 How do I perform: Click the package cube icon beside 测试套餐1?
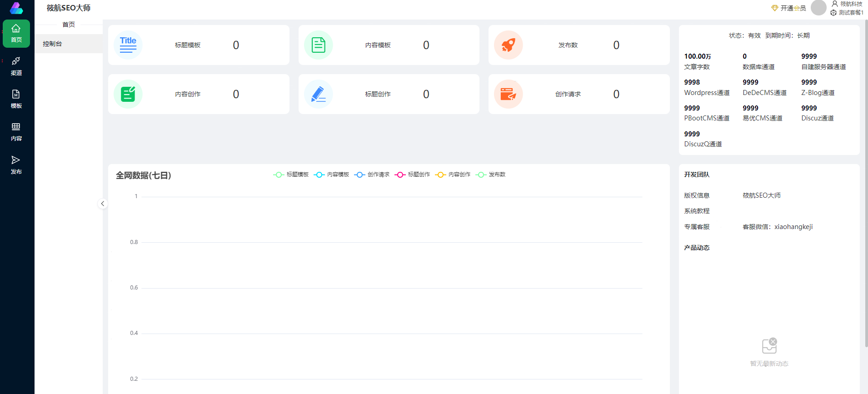(x=833, y=13)
